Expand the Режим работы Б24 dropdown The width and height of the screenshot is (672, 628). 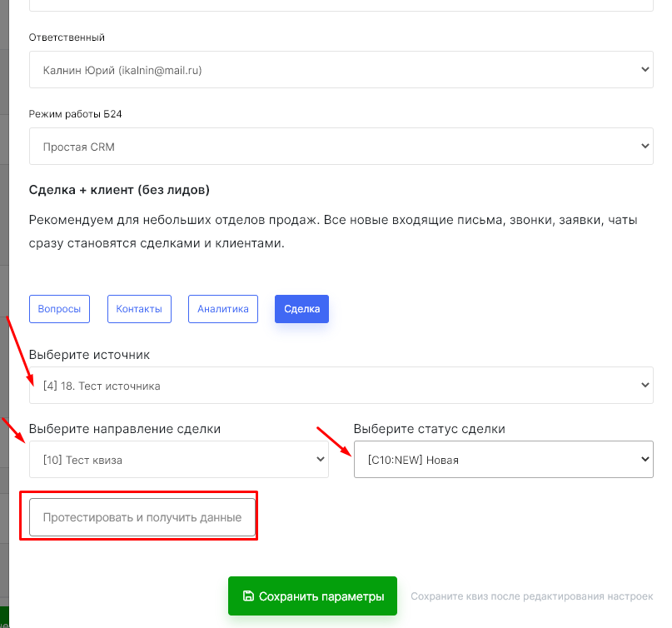point(341,147)
